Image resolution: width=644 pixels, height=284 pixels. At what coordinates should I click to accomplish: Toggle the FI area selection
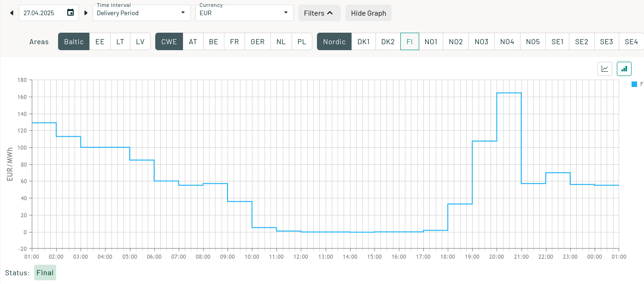410,41
